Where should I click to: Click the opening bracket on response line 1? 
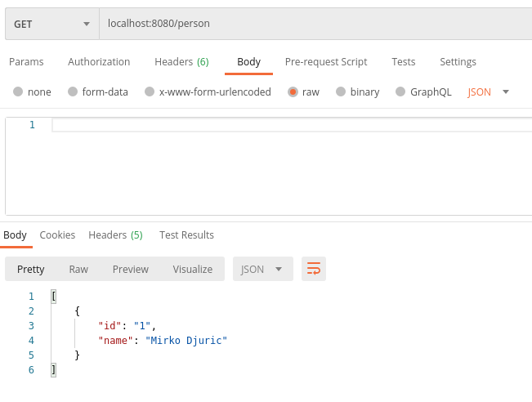(54, 297)
